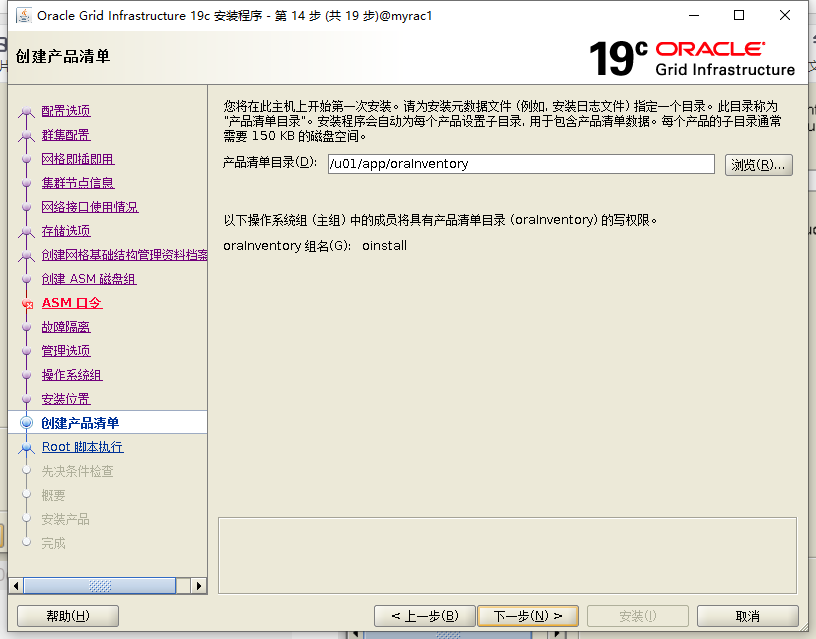Click the 创建产品清单 current step bullet icon
816x639 pixels.
tap(27, 423)
